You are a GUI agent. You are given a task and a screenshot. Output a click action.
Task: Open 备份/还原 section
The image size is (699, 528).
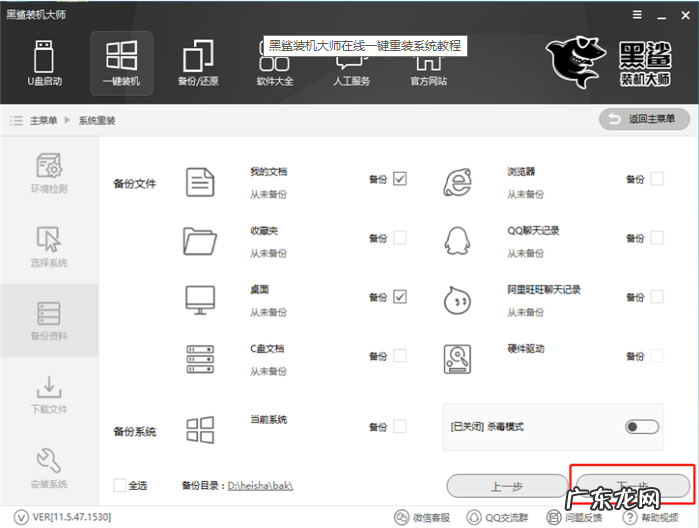point(198,63)
